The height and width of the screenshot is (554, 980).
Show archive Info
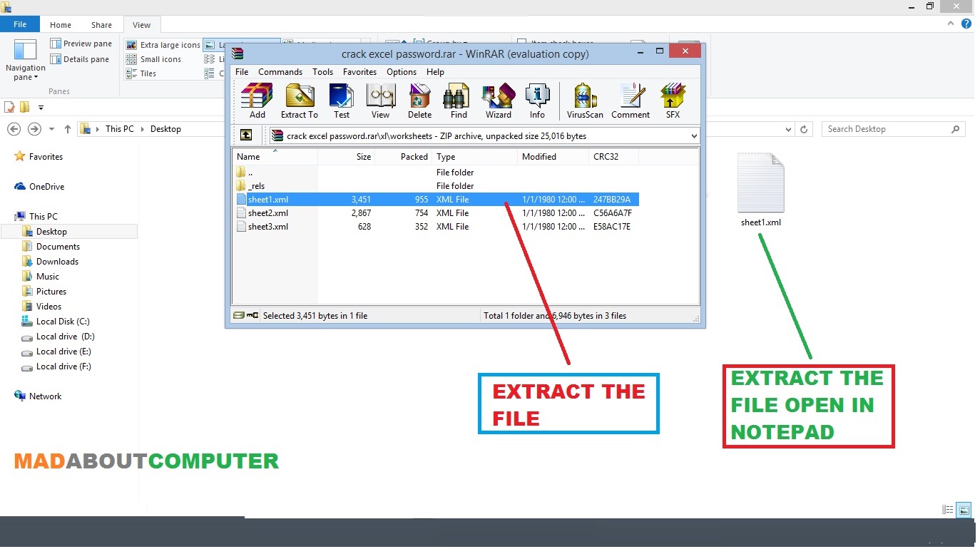pos(537,101)
